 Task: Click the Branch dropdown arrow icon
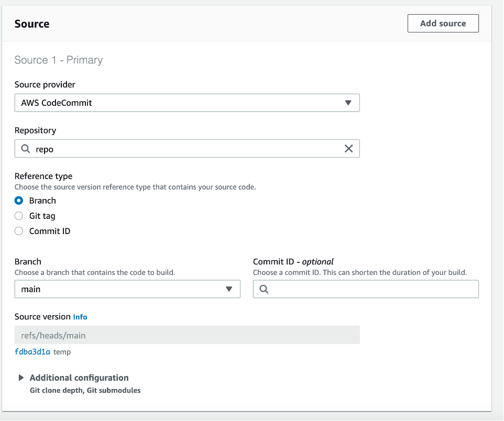(229, 289)
